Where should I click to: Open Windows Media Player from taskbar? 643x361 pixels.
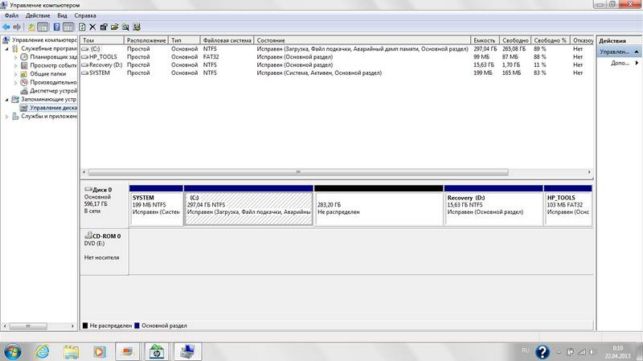[99, 352]
